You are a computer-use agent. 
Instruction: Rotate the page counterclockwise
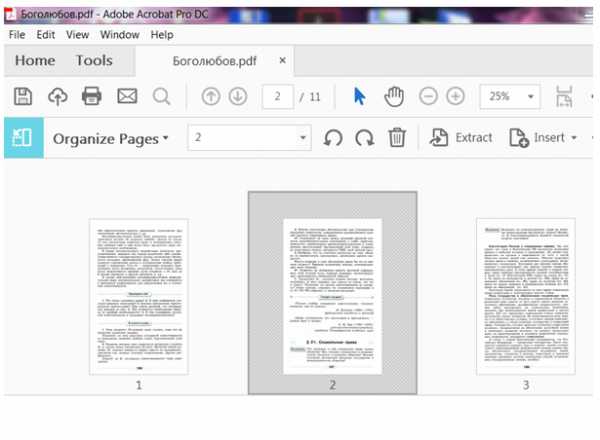[333, 138]
